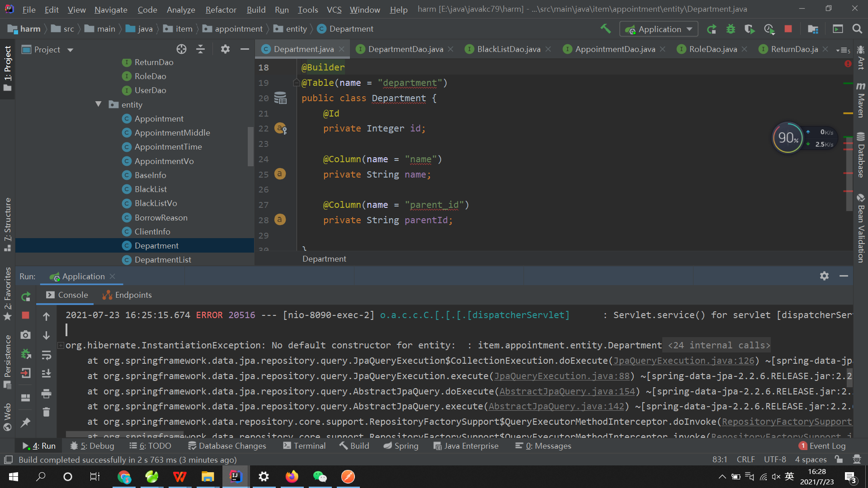868x488 pixels.
Task: Toggle the pin tab icon in Run panel
Action: [x=26, y=422]
